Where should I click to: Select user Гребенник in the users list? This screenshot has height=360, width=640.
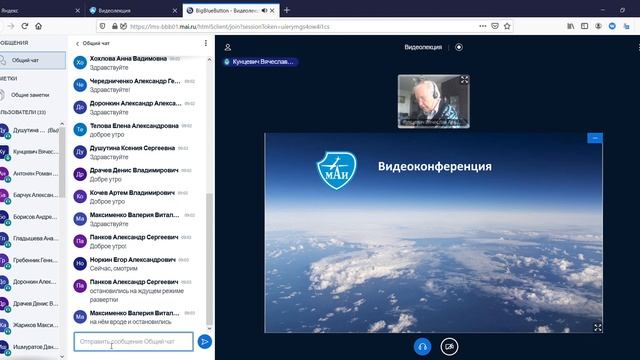point(30,260)
